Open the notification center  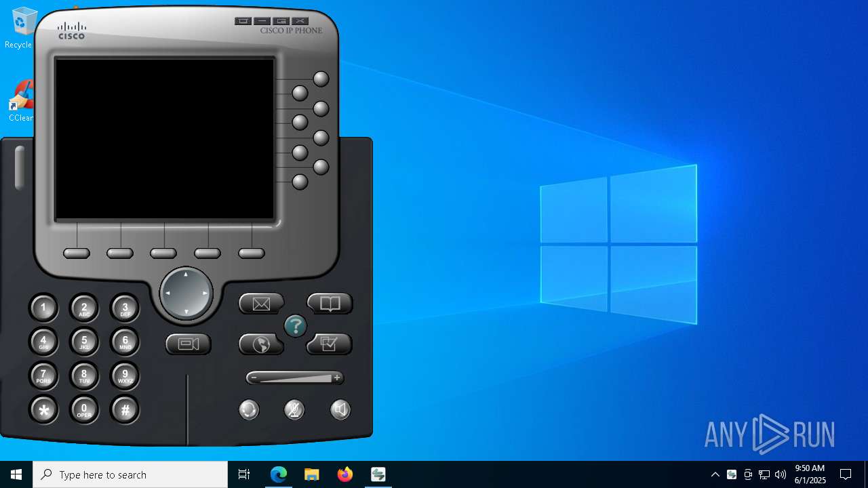coord(846,474)
